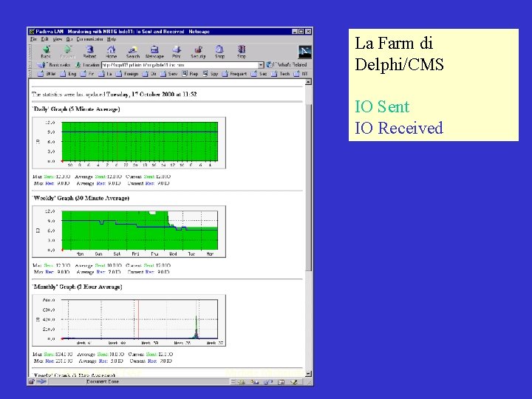The width and height of the screenshot is (532, 399).
Task: Click the scroll-down arrow of the page scrollbar
Action: (308, 374)
